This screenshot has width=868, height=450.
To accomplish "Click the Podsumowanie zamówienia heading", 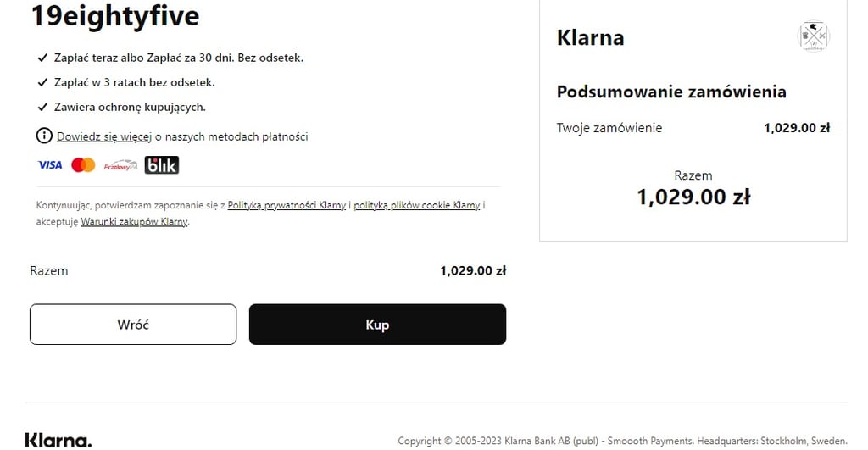I will click(x=671, y=92).
